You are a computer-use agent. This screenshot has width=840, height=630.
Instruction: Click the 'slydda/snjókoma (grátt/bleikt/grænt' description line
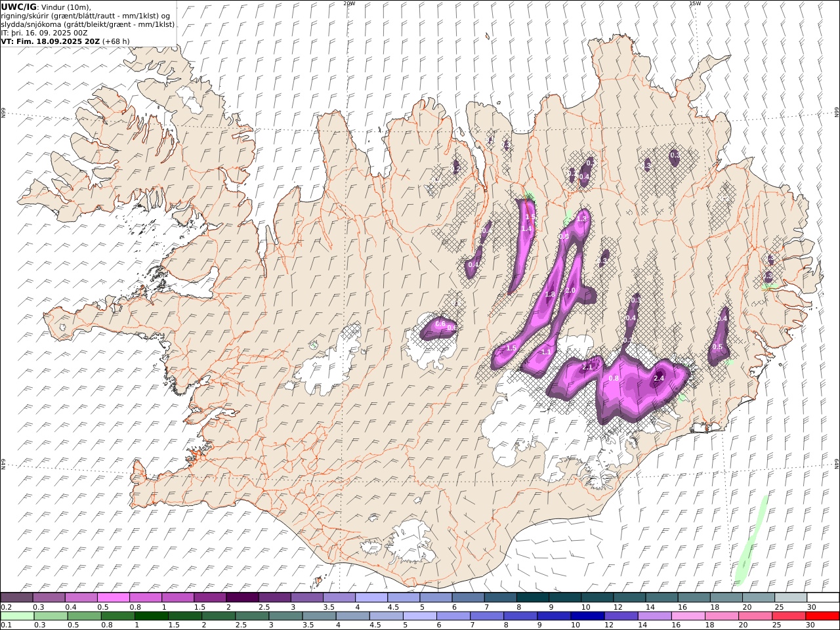pyautogui.click(x=88, y=24)
